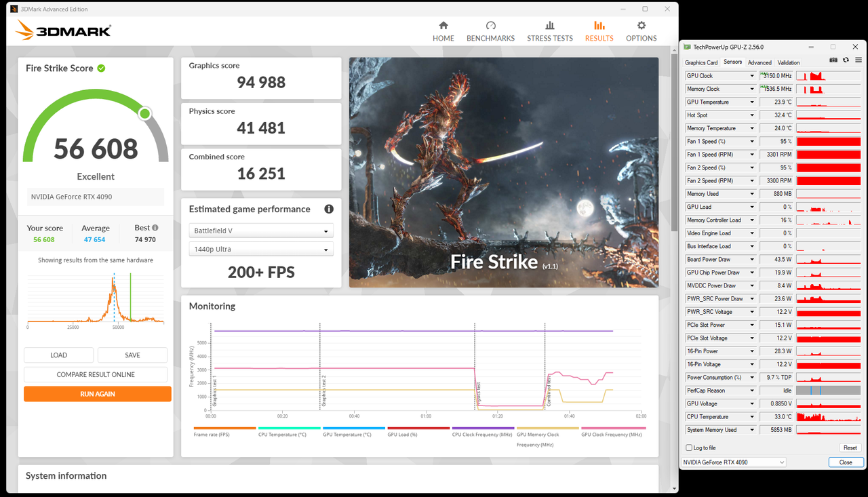The height and width of the screenshot is (497, 868).
Task: Click the Physics score value 41 481
Action: [x=261, y=128]
